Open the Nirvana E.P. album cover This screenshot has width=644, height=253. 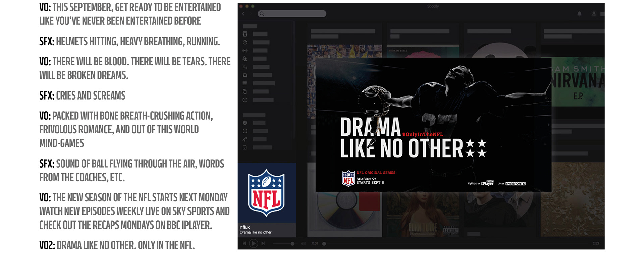pyautogui.click(x=578, y=82)
